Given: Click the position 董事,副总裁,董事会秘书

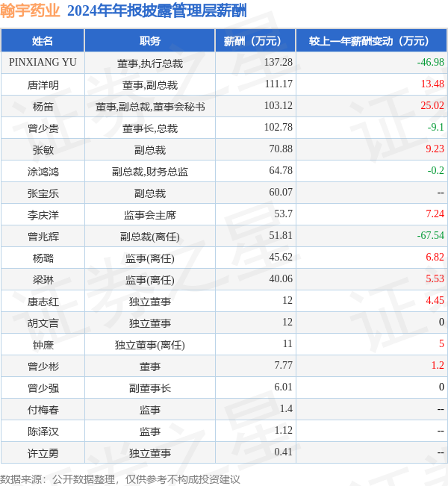Looking at the screenshot, I should coord(150,106).
